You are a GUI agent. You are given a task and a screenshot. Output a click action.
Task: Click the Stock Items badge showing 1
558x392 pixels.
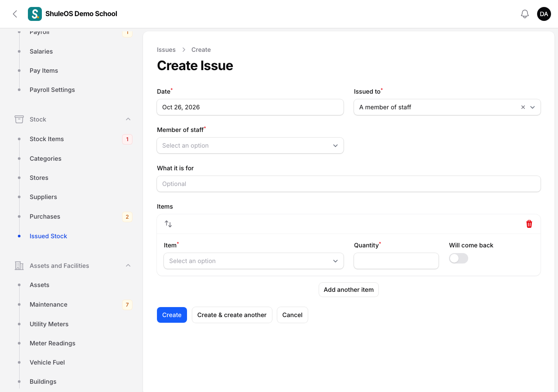(127, 139)
